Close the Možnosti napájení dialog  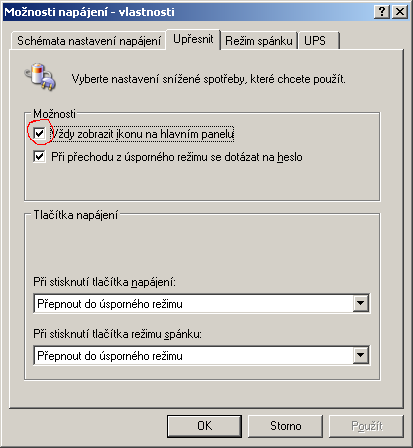pyautogui.click(x=400, y=12)
